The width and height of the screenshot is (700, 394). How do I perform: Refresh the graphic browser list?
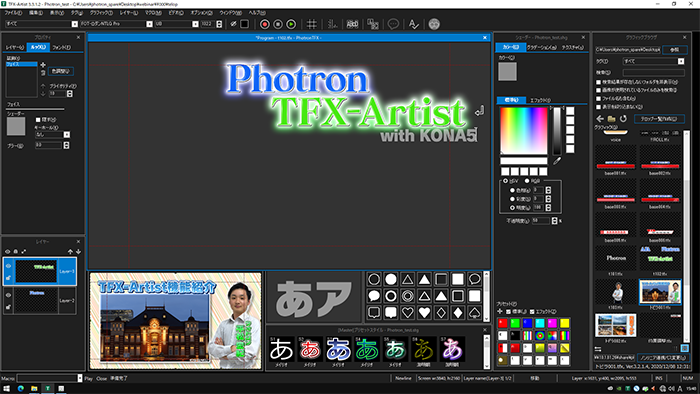pyautogui.click(x=623, y=119)
